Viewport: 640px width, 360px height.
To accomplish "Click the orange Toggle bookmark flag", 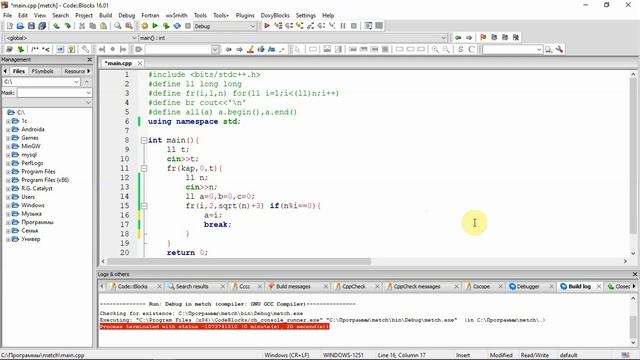I will pyautogui.click(x=483, y=38).
